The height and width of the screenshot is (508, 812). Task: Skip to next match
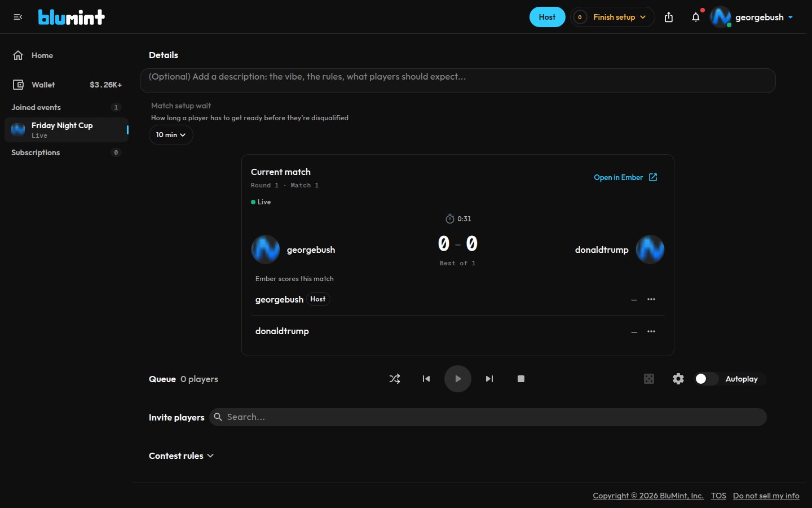[489, 379]
